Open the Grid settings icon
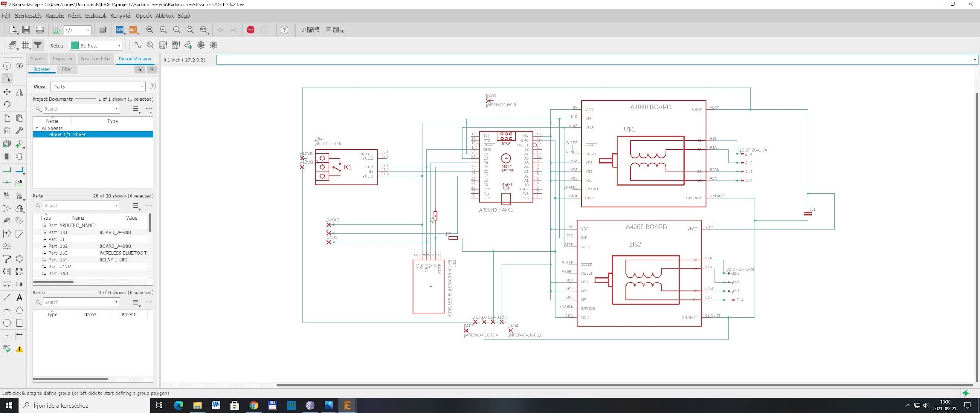This screenshot has width=980, height=413. (26, 45)
